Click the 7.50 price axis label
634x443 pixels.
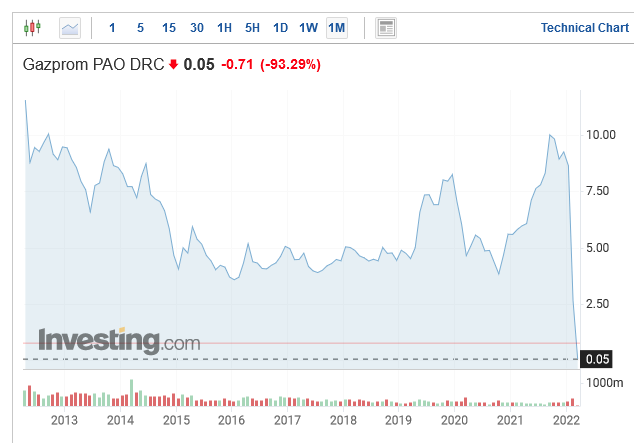coord(598,191)
